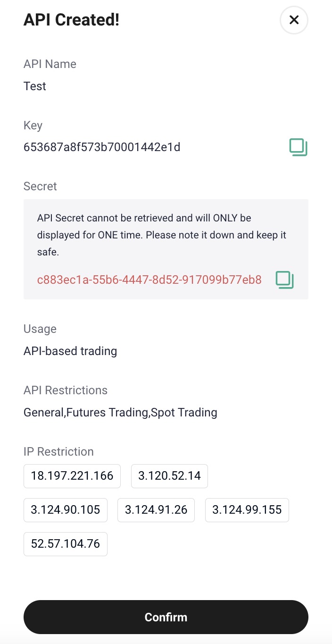Click the 18.197.221.166 IP chip

[72, 476]
